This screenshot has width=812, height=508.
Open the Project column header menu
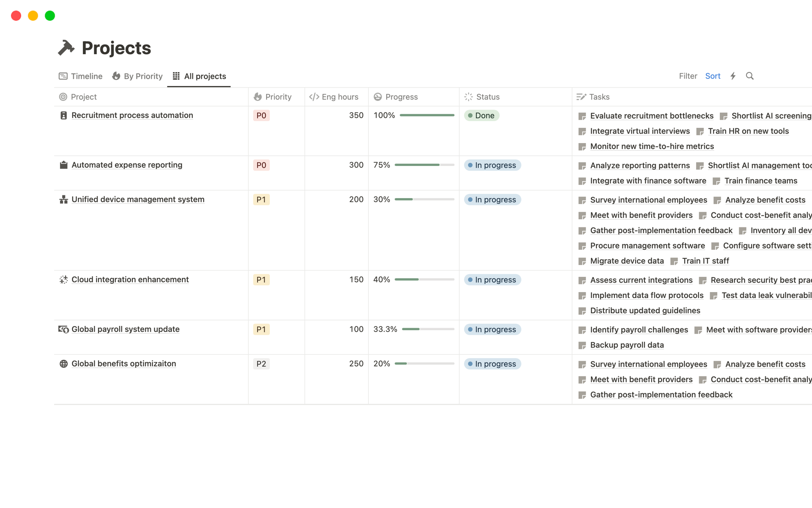point(83,97)
